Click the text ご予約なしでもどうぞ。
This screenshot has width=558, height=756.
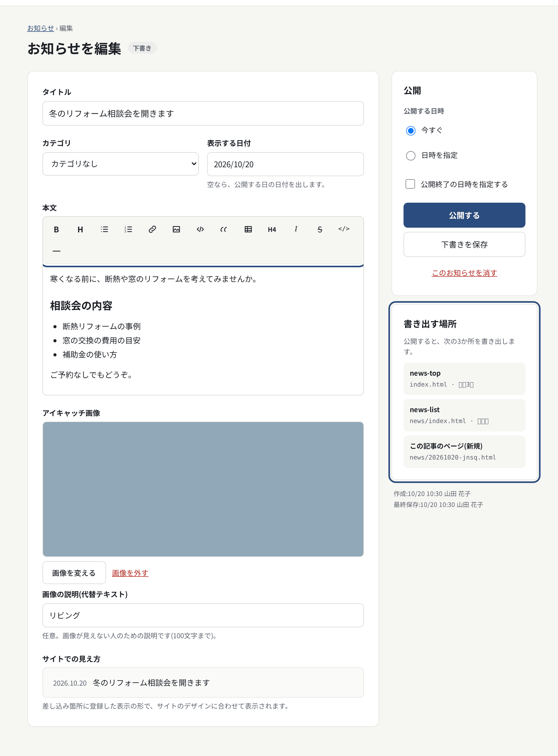[x=92, y=375]
